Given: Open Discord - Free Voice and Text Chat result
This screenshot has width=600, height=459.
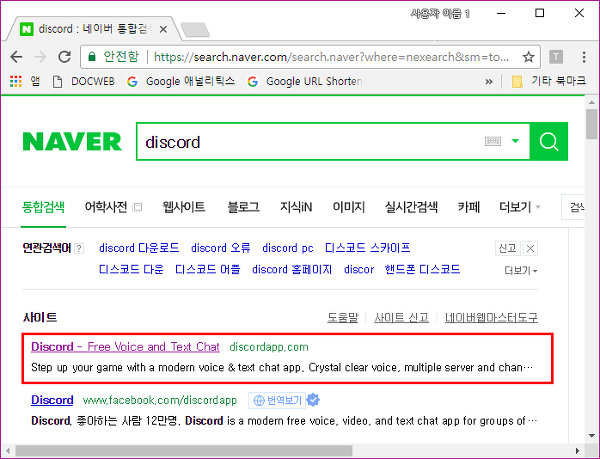Looking at the screenshot, I should pyautogui.click(x=125, y=347).
